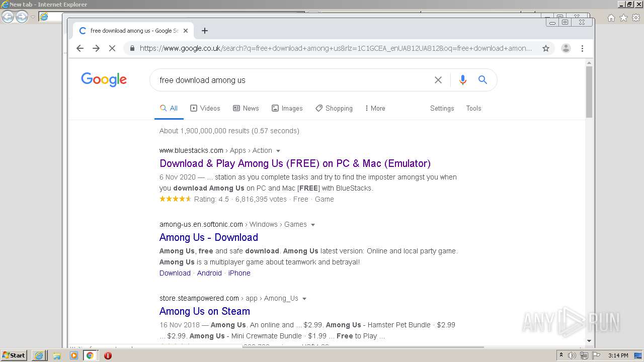The image size is (644, 362).
Task: Open Google search Settings
Action: point(442,108)
